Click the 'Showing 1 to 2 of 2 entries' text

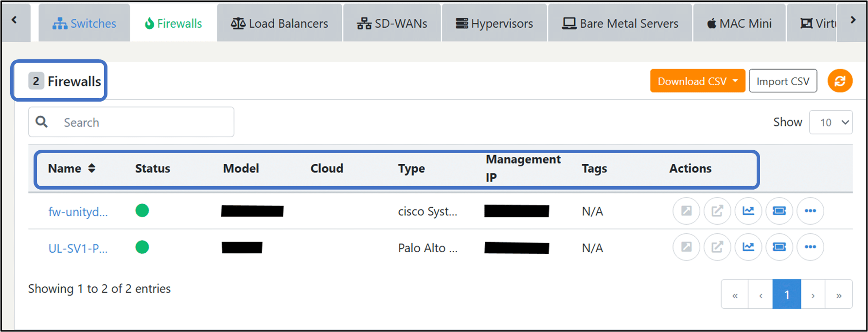(99, 289)
